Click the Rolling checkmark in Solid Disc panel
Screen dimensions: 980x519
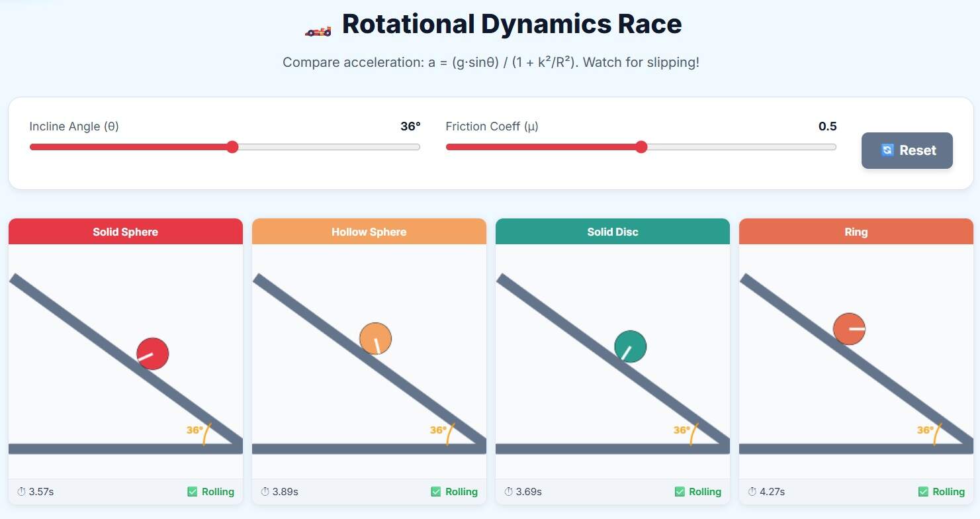tap(680, 492)
